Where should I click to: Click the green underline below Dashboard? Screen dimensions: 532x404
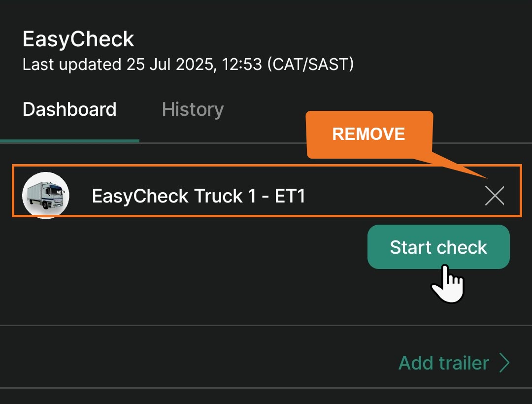pos(69,141)
